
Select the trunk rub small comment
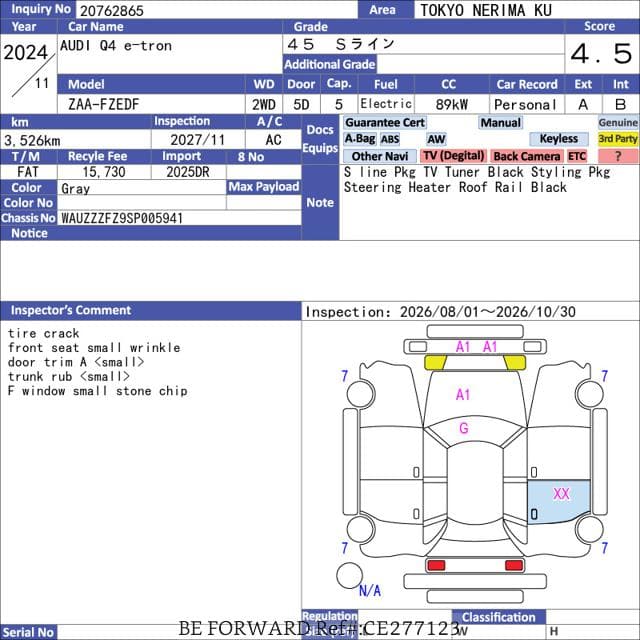[69, 376]
